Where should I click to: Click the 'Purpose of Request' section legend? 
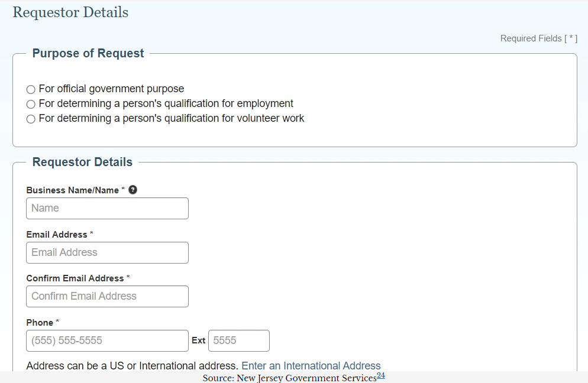(88, 53)
